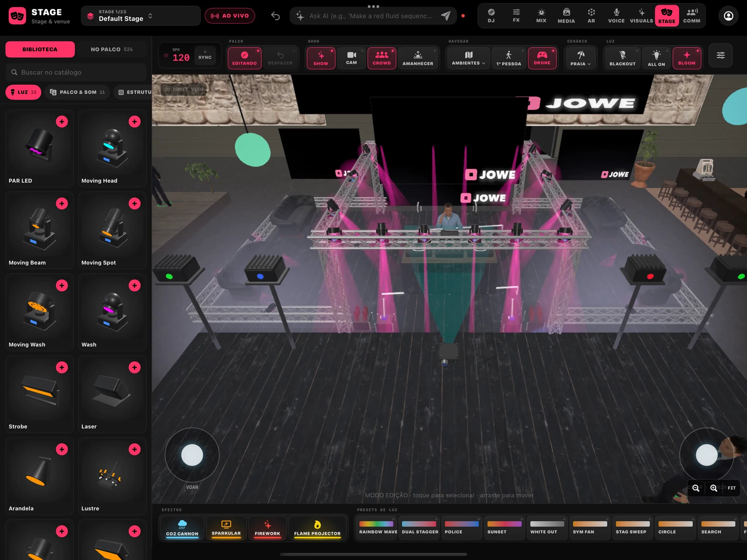
Task: Click the zoom in magnifier icon
Action: point(713,488)
